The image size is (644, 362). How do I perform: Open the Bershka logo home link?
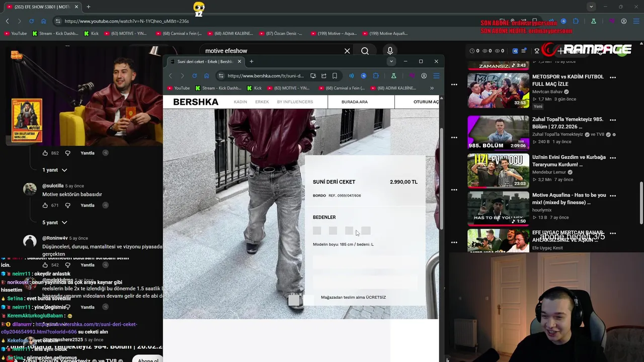pos(196,102)
